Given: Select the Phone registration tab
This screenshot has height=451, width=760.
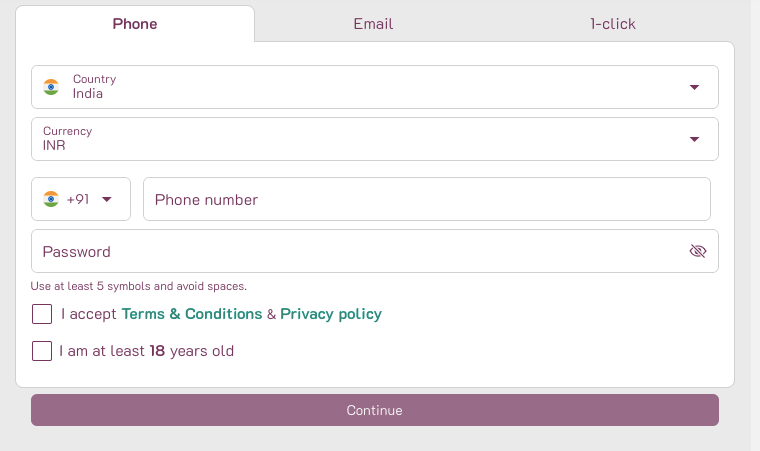Looking at the screenshot, I should click(x=135, y=24).
